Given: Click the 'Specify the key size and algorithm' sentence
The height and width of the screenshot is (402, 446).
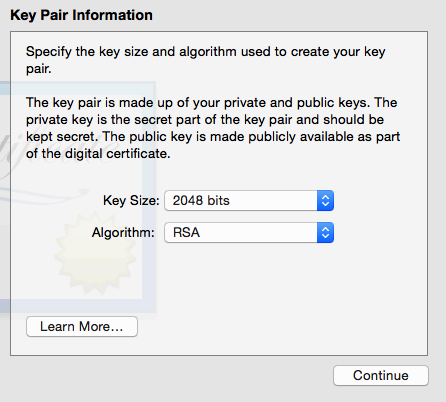Looking at the screenshot, I should tap(206, 52).
